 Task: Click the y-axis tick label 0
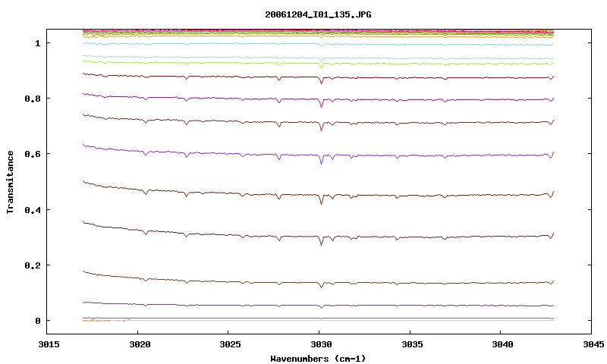coord(37,321)
